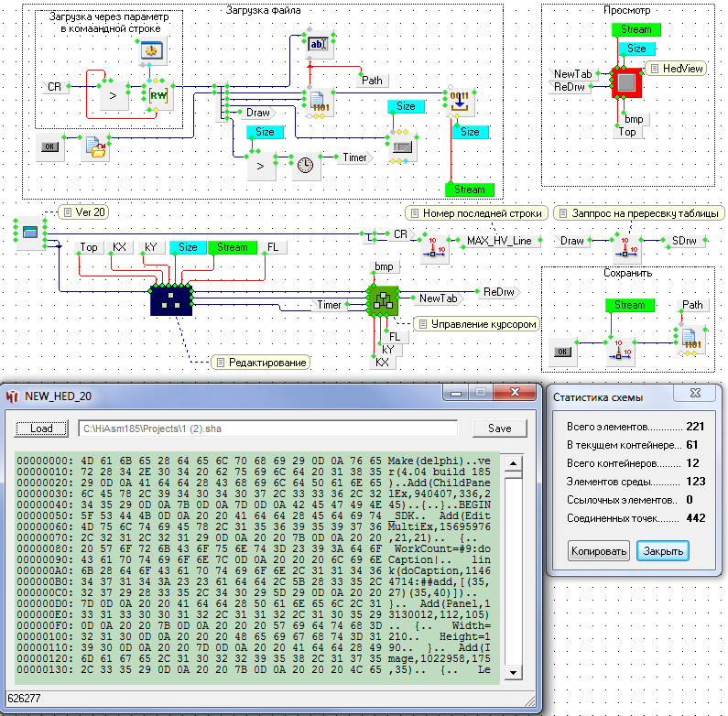Screen dimensions: 728x716
Task: Select the OK button element in Сохранить
Action: (x=565, y=352)
